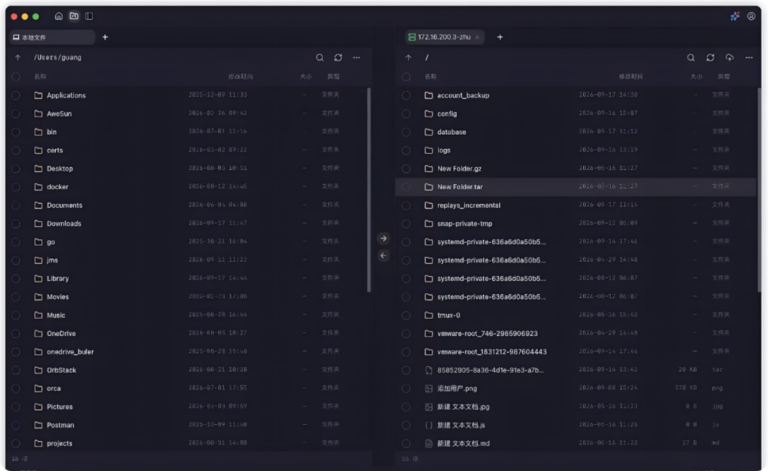Toggle the sidebar panel icon
The height and width of the screenshot is (471, 768).
(89, 16)
